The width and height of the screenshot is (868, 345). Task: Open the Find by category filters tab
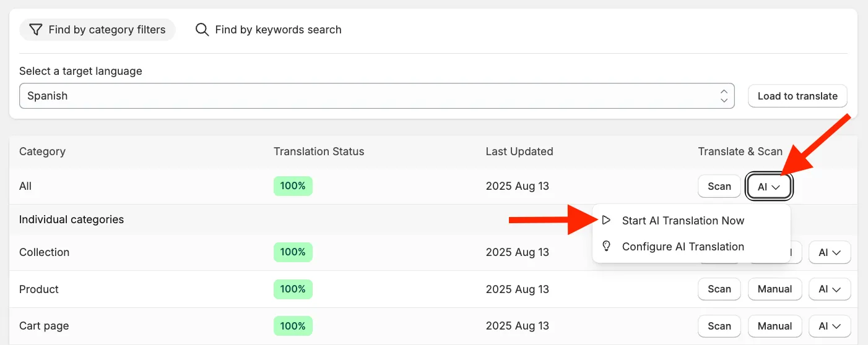click(98, 30)
